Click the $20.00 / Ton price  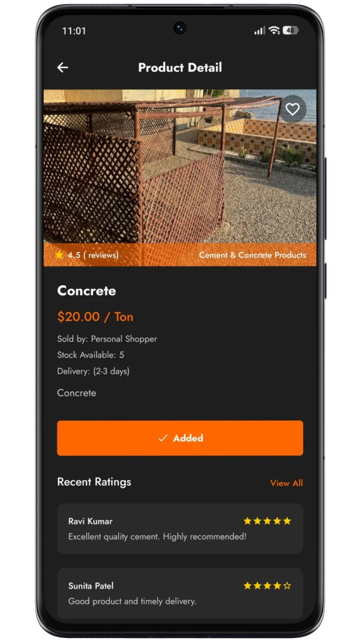coord(95,317)
